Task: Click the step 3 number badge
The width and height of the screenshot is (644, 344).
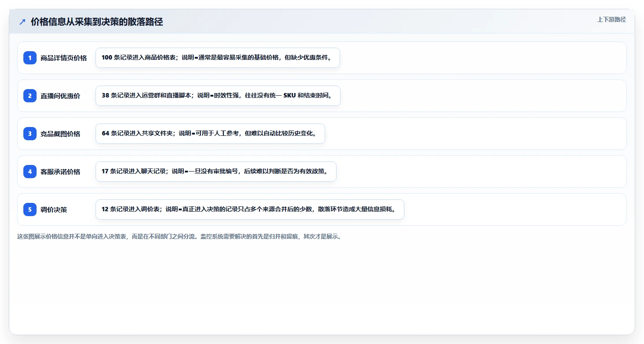Action: pyautogui.click(x=30, y=134)
